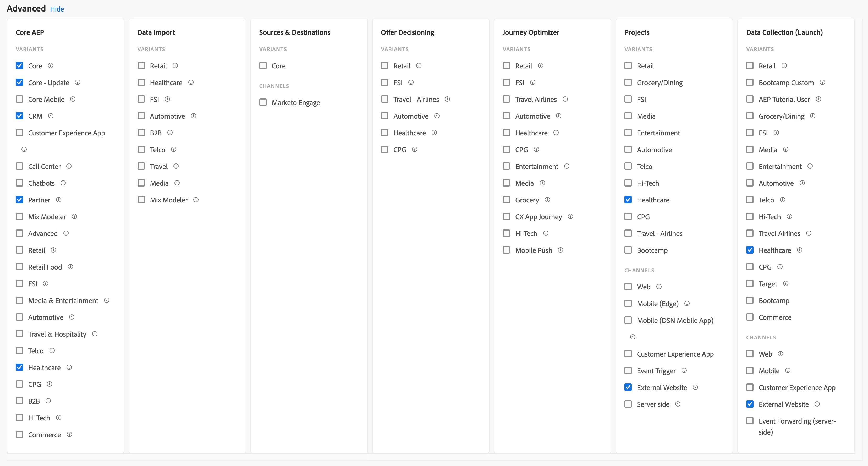Image resolution: width=868 pixels, height=466 pixels.
Task: Select CPG in Offer Decisioning
Action: 384,149
